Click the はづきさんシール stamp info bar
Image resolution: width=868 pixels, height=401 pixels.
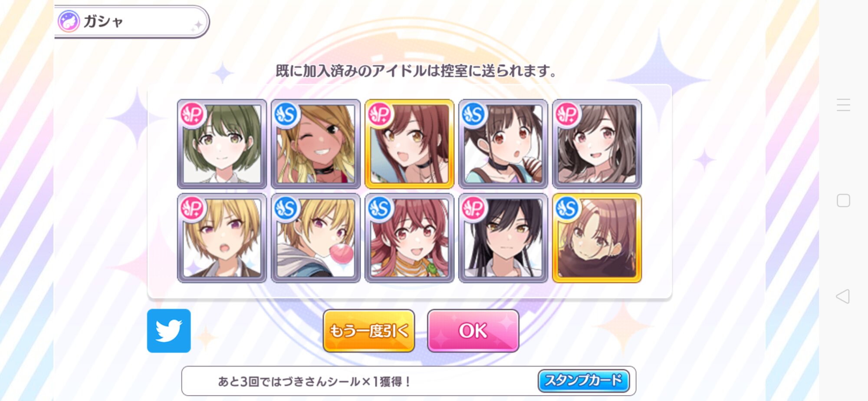click(x=409, y=381)
